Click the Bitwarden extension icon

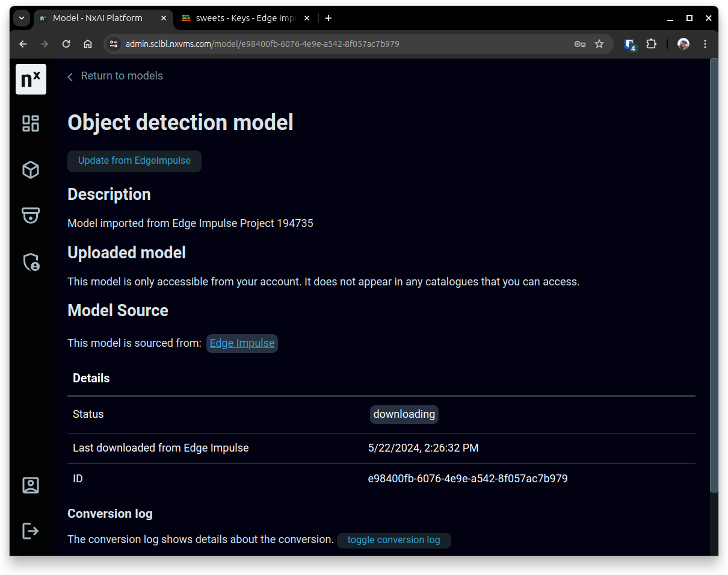coord(629,44)
